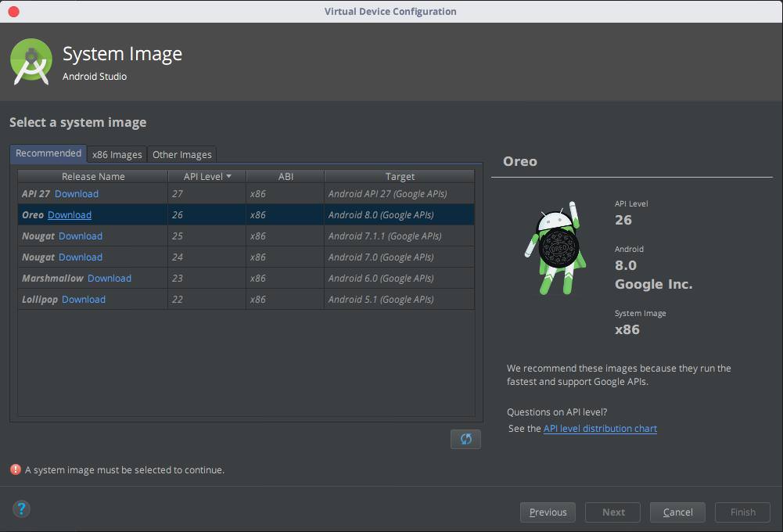Click the x86 ABI cell in API 27 row
Image resolution: width=783 pixels, height=532 pixels.
click(286, 194)
